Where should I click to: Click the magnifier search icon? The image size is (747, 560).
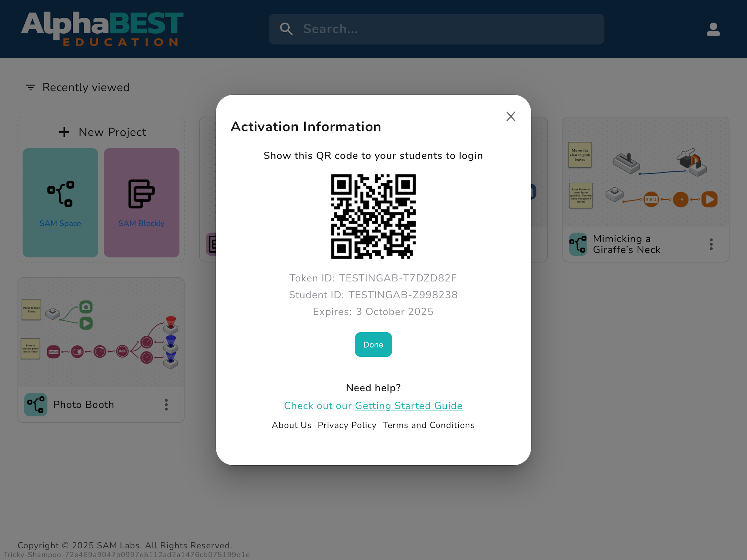pos(286,29)
